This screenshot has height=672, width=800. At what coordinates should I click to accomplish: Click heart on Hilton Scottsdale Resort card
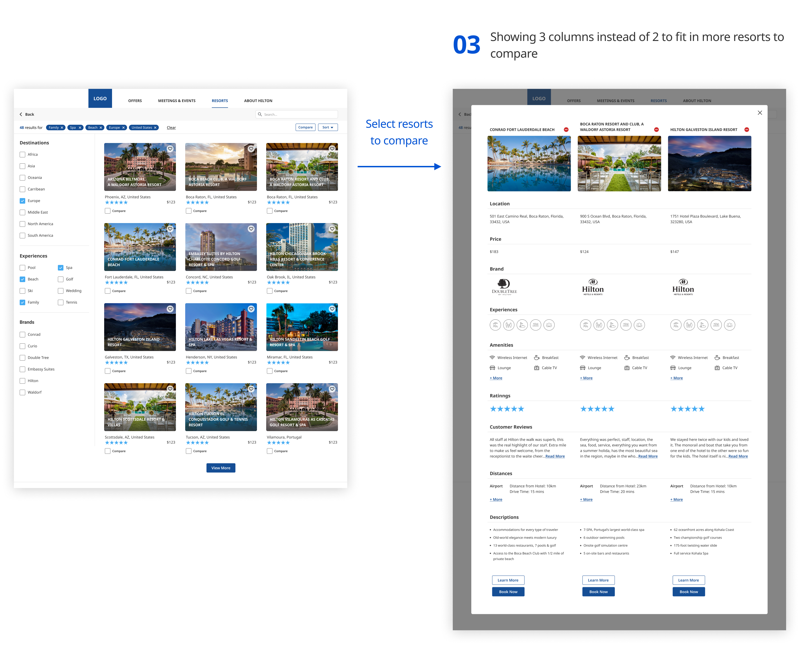[170, 389]
